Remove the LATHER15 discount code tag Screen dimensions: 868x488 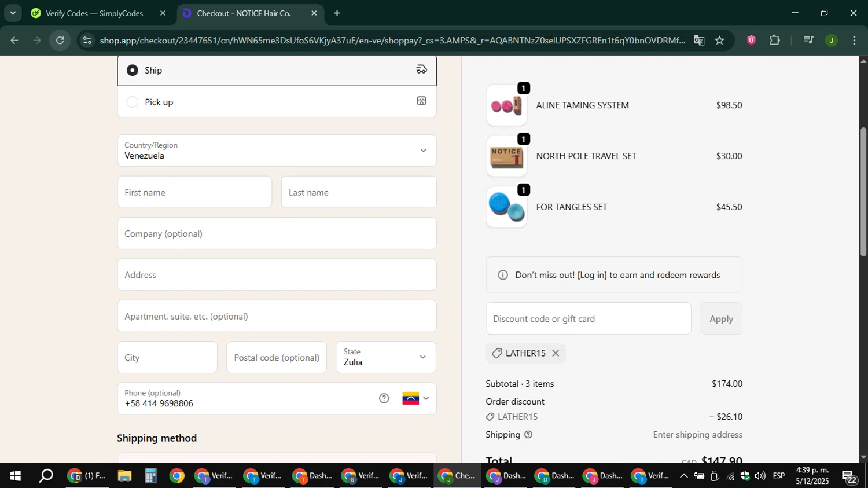pos(556,353)
